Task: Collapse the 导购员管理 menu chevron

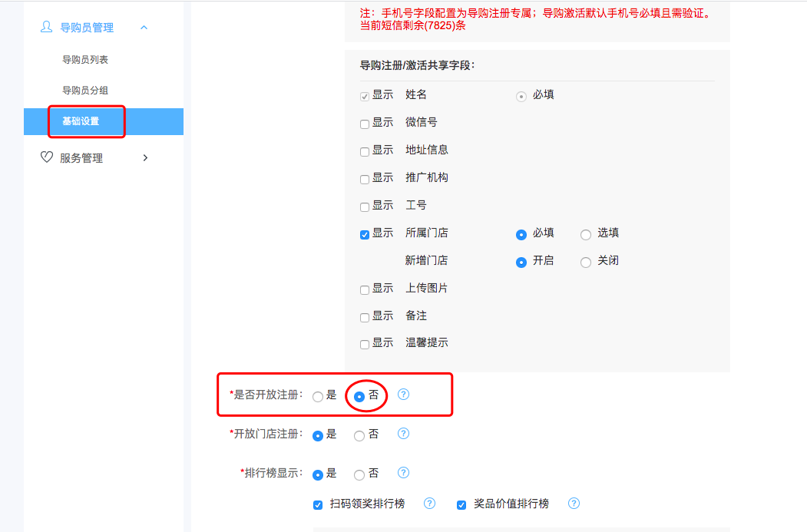Action: [144, 28]
